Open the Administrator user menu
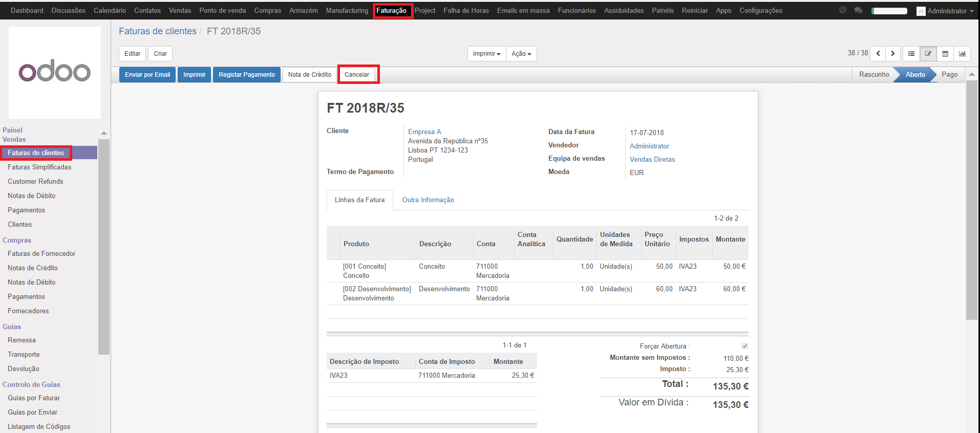Screen dimensions: 980x433 coord(946,11)
